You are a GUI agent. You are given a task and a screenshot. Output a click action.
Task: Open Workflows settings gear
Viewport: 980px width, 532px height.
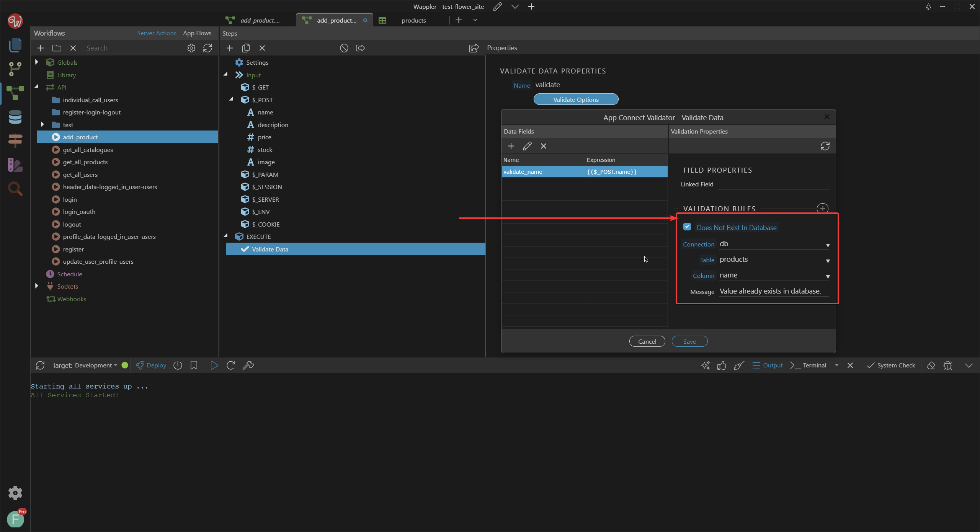click(x=191, y=48)
